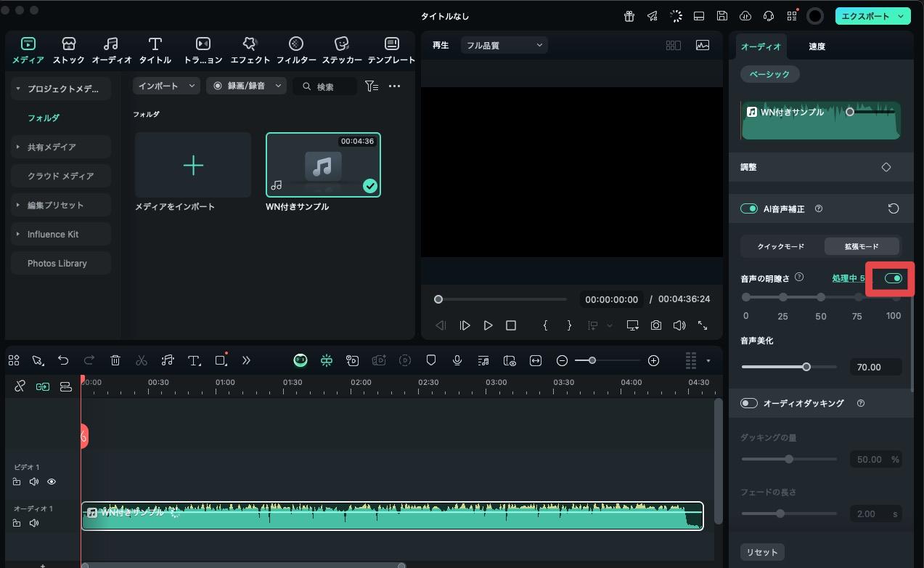Open the Effects panel icon

[250, 50]
